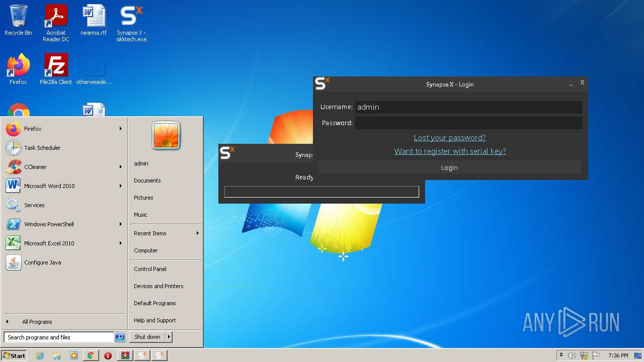Click the Start button on the taskbar

click(x=14, y=355)
